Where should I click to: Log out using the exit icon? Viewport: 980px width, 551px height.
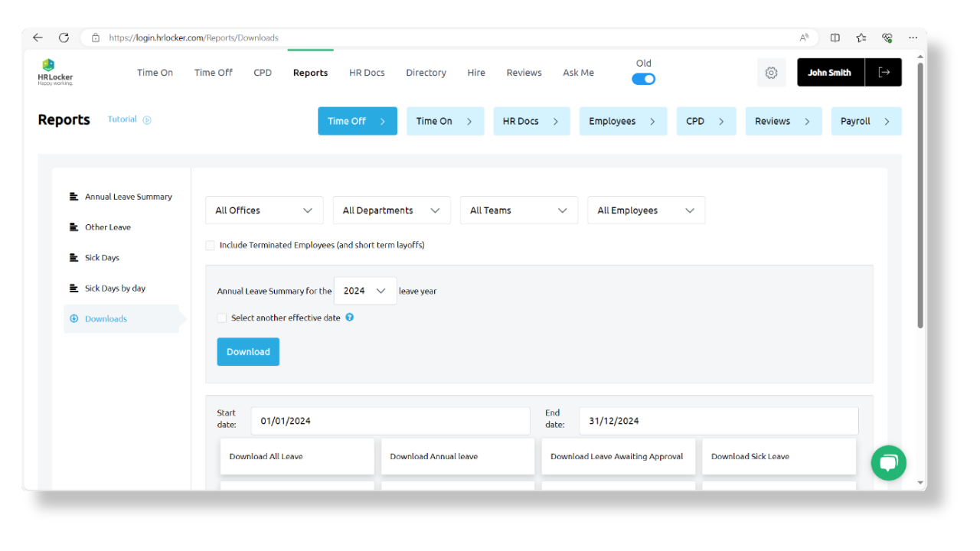coord(884,72)
